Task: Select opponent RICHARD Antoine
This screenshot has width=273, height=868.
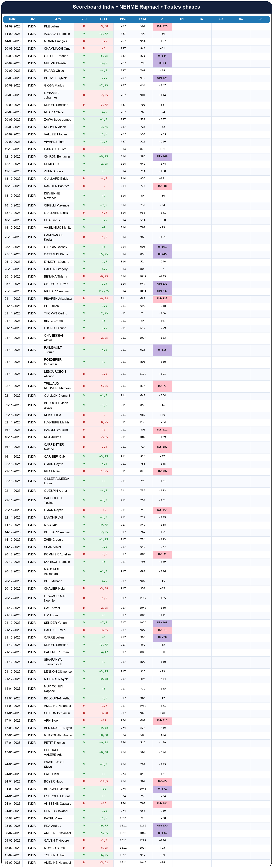Action: (x=57, y=291)
